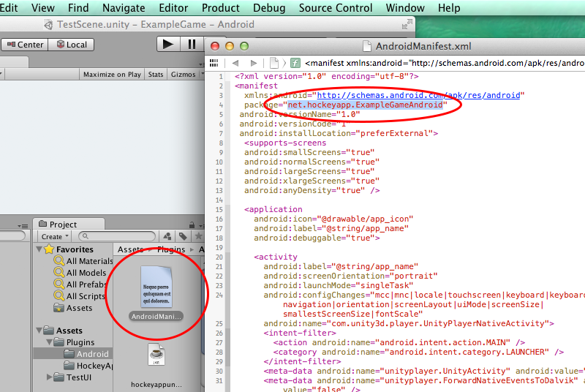Screen dimensions: 585x392
Task: Open the Help menu
Action: tap(449, 8)
